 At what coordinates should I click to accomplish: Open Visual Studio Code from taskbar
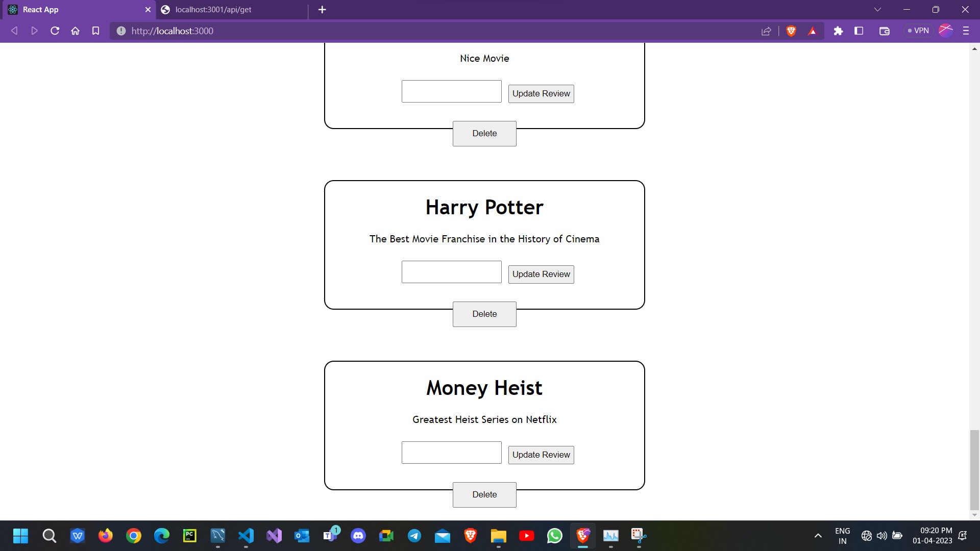coord(246,535)
